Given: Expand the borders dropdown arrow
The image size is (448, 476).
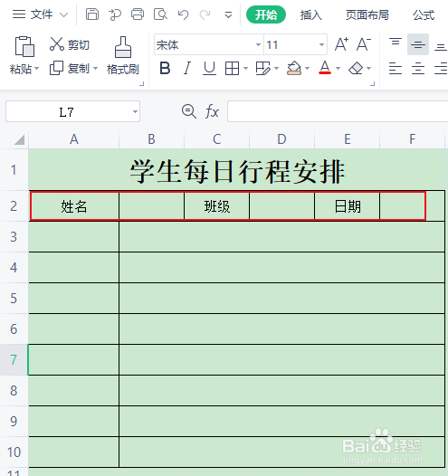Looking at the screenshot, I should (245, 68).
